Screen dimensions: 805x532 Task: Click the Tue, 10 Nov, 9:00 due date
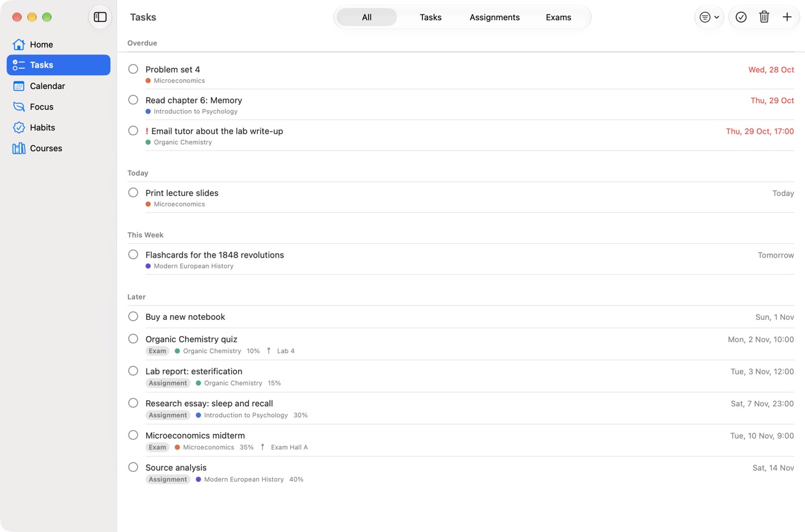pos(762,436)
